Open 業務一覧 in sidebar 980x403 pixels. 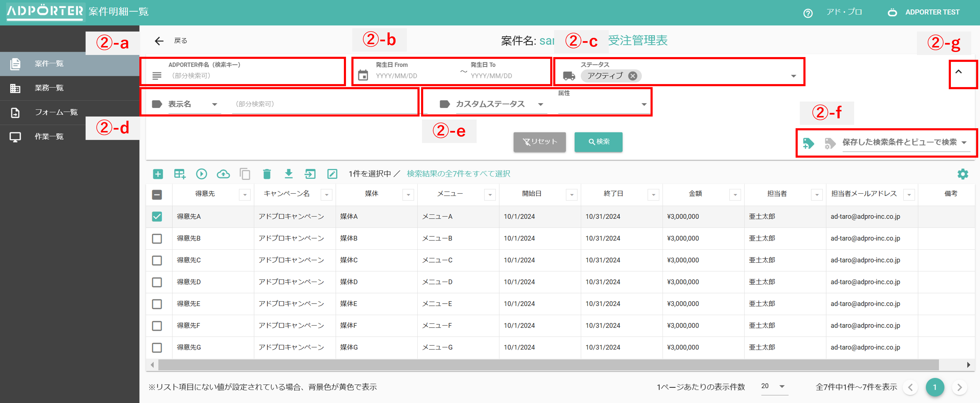tap(70, 88)
